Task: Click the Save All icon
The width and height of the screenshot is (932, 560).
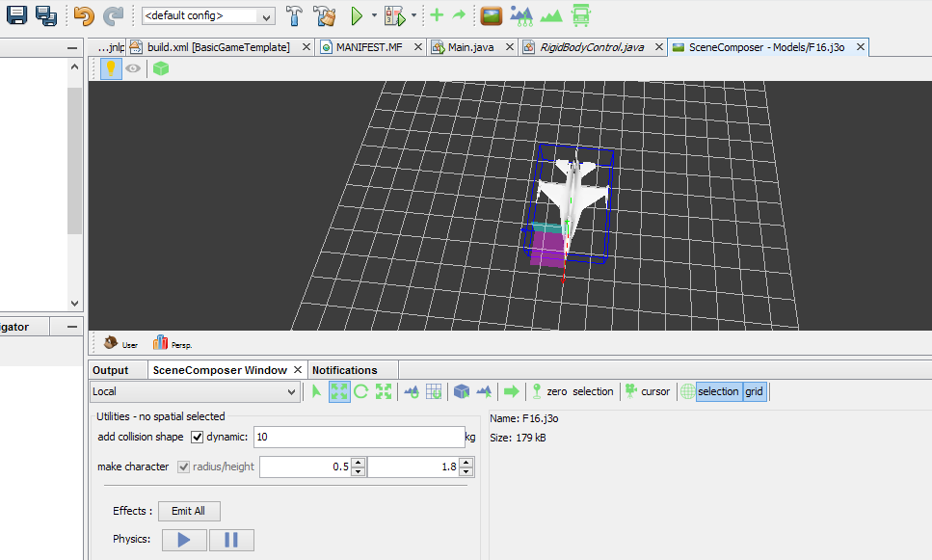Action: [x=45, y=15]
